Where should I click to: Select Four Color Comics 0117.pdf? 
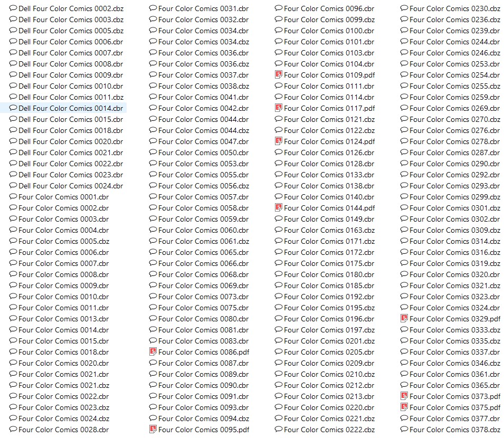(325, 108)
